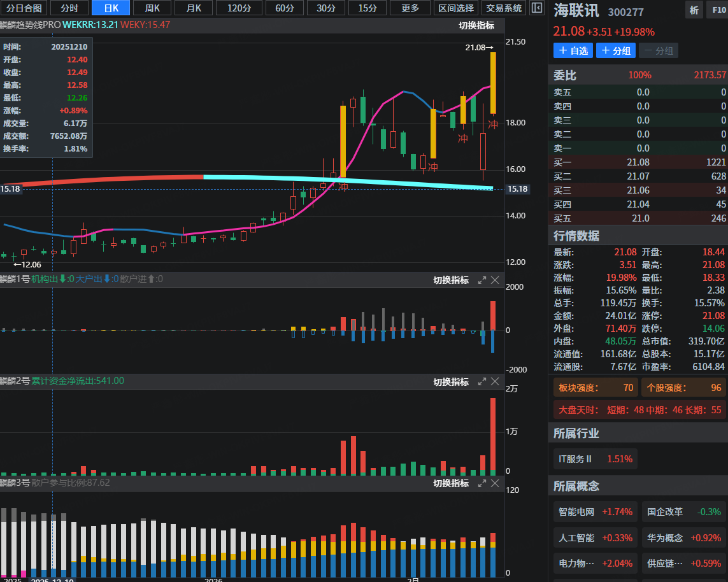The height and width of the screenshot is (582, 728).
Task: Open the 交易系统 trading system
Action: pos(503,8)
